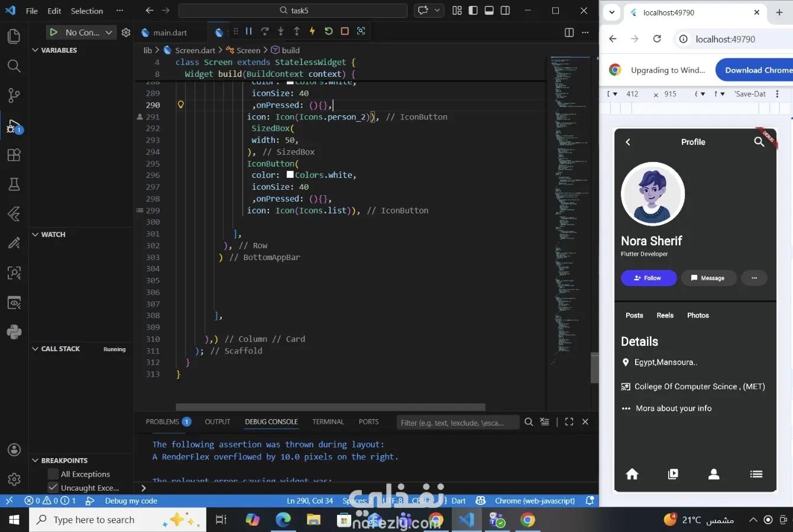Click the editor's horizontal scrollbar

(331, 407)
